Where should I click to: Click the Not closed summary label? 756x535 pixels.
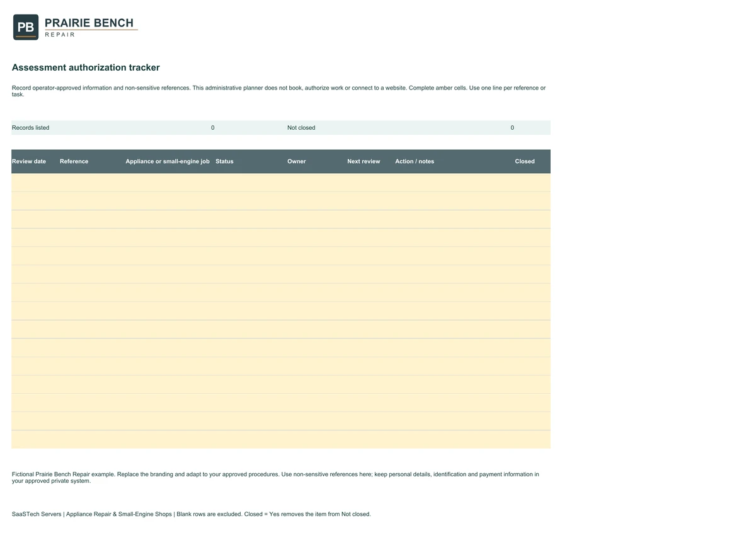coord(301,128)
